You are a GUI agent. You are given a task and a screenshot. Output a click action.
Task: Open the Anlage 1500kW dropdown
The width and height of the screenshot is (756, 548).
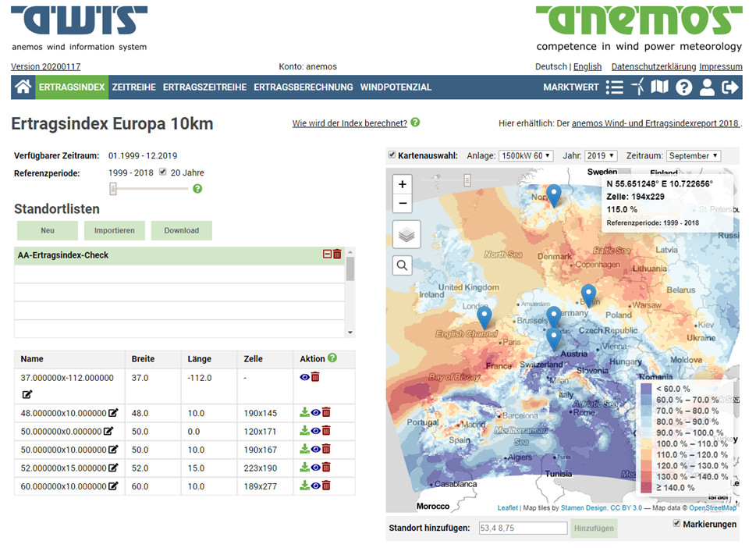526,156
